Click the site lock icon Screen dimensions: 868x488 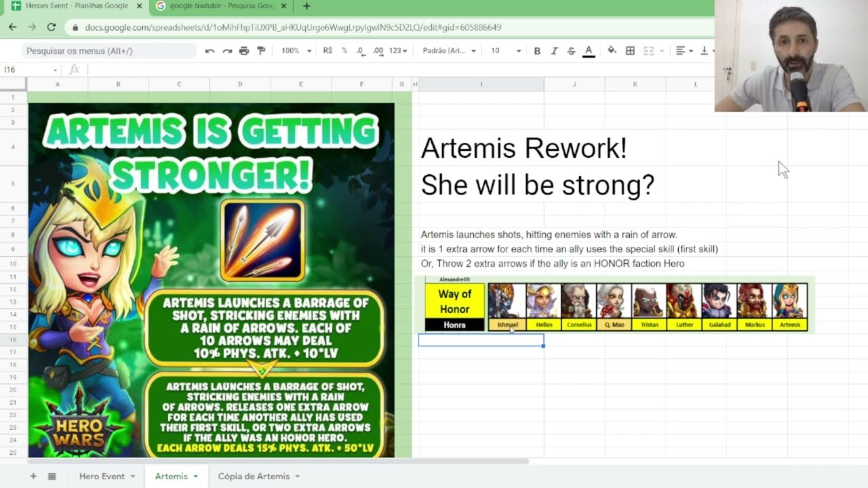[75, 27]
